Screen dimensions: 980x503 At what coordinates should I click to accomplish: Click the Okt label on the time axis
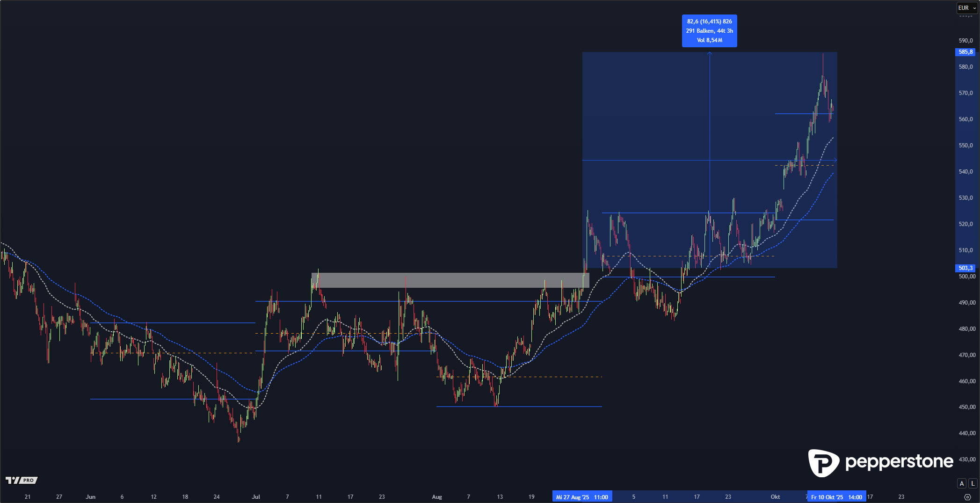[x=775, y=497]
